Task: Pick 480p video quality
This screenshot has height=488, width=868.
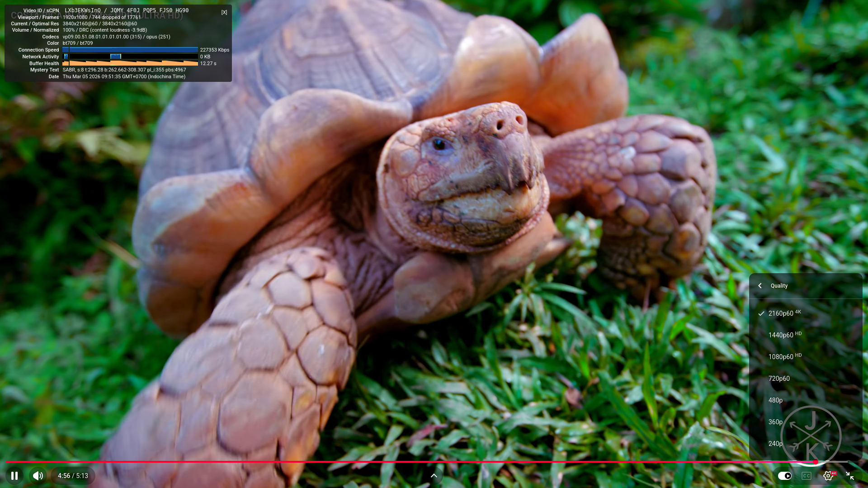Action: [x=775, y=400]
